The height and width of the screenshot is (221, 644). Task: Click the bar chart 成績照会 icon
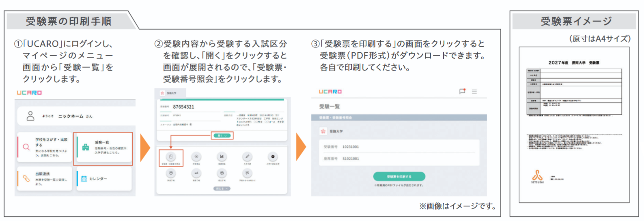click(222, 157)
